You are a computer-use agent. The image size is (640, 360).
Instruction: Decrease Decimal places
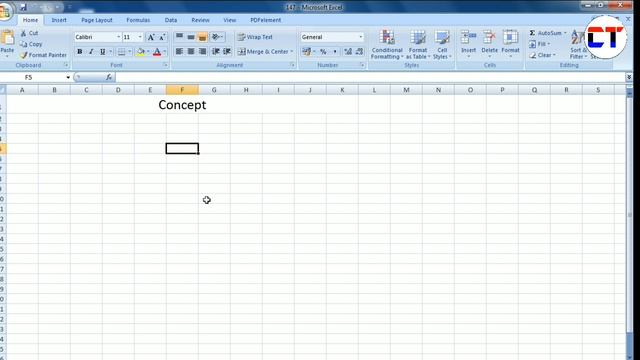359,52
